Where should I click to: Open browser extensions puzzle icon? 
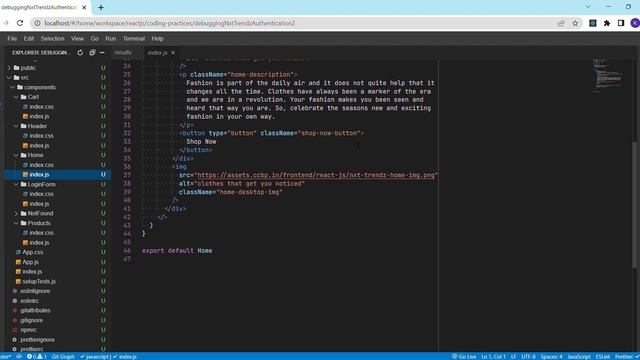click(607, 23)
